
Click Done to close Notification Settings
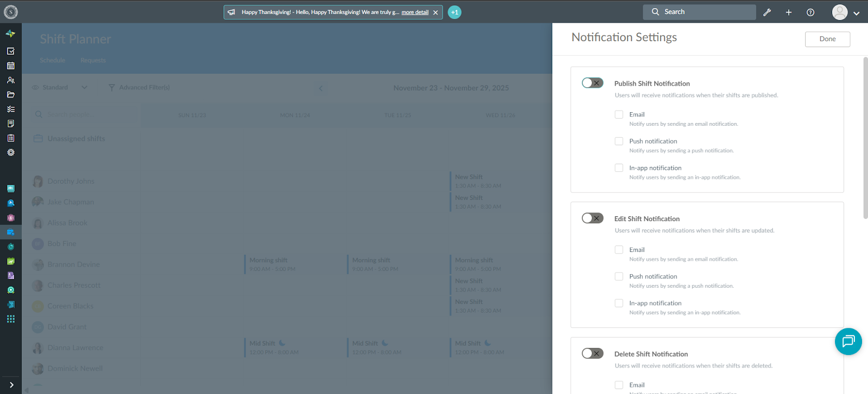pos(827,39)
